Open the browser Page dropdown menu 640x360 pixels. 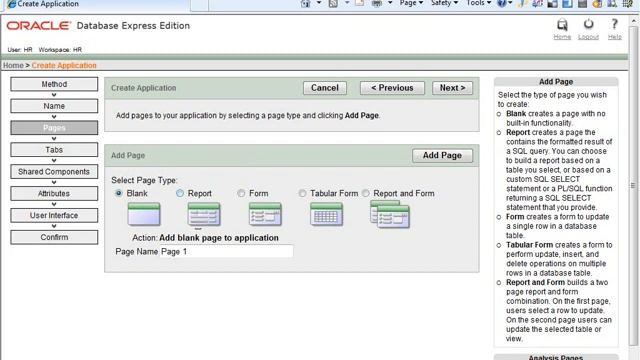[x=411, y=3]
